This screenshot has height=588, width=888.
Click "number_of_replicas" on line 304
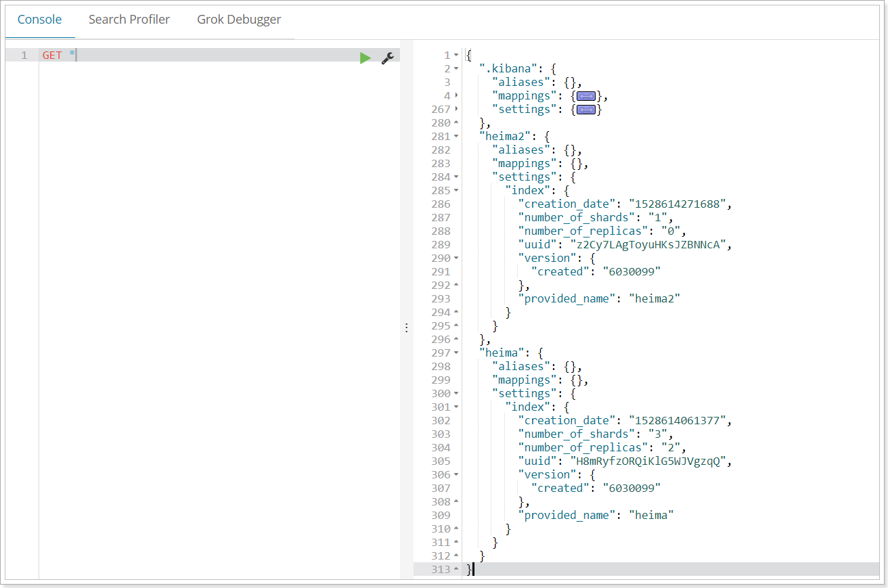pyautogui.click(x=583, y=448)
